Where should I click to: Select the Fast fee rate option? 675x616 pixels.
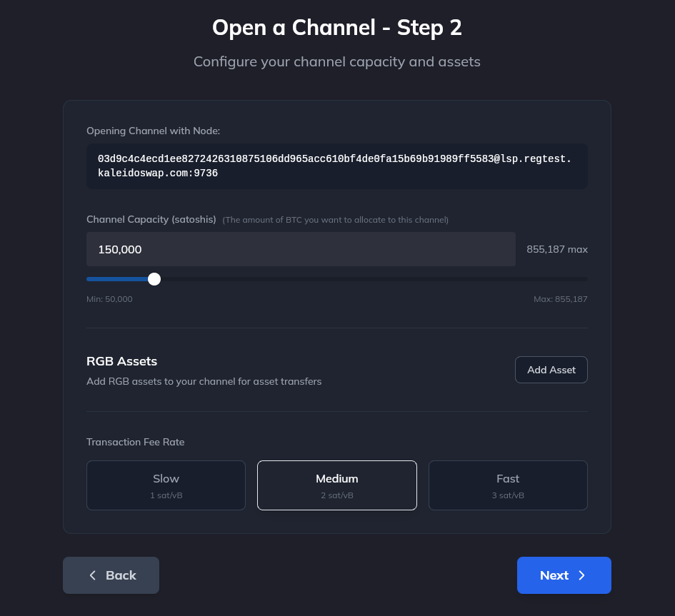pos(508,485)
